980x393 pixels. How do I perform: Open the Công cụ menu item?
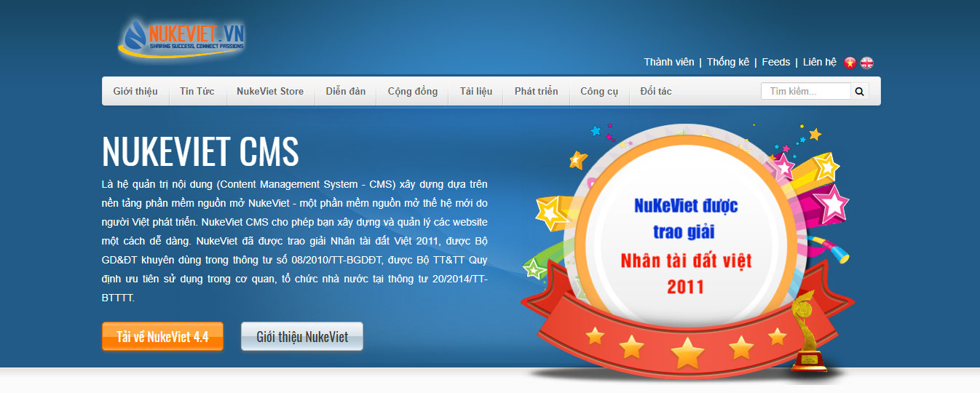599,91
